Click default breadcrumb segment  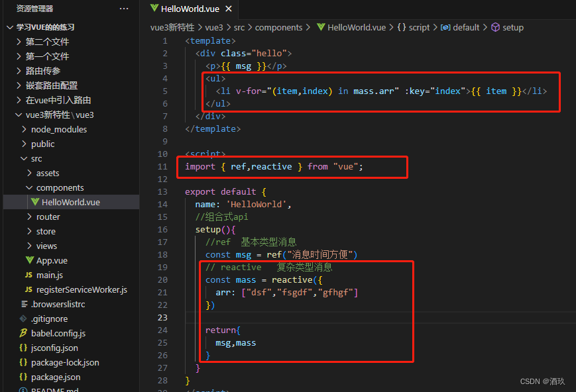(466, 28)
